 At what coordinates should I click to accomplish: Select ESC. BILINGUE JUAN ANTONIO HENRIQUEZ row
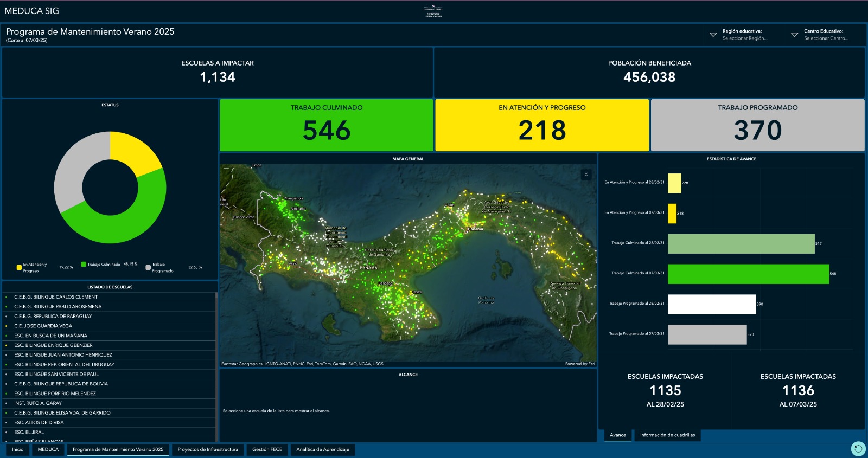pyautogui.click(x=109, y=355)
